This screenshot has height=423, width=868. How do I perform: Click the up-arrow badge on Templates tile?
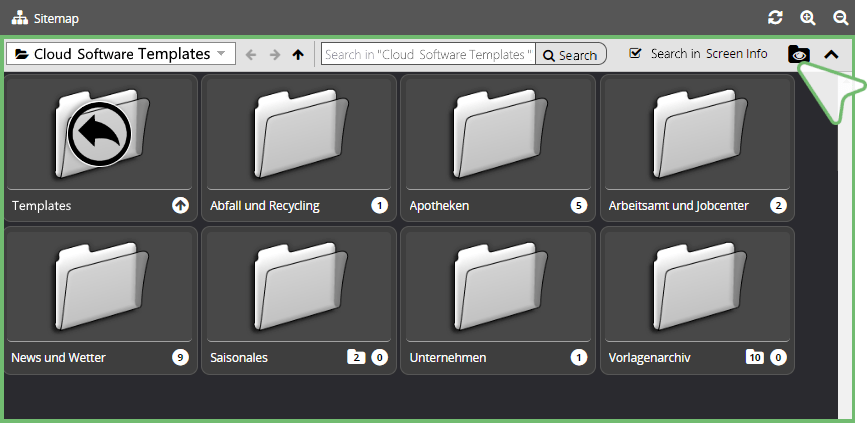coord(180,206)
